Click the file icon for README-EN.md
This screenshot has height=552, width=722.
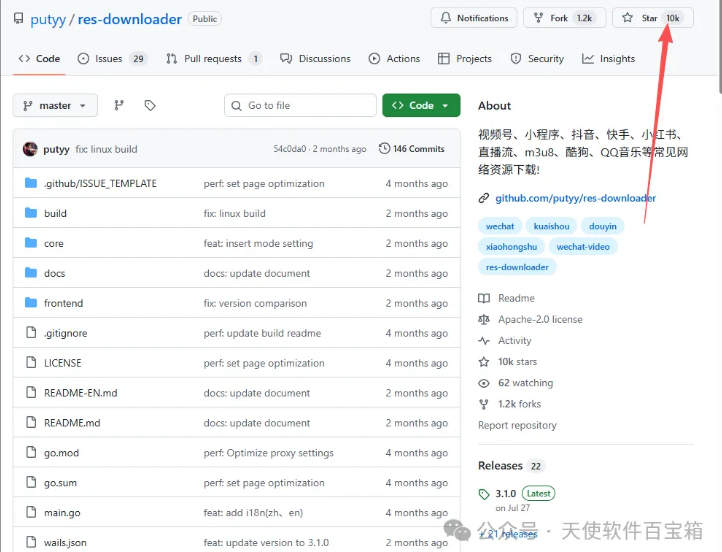31,392
